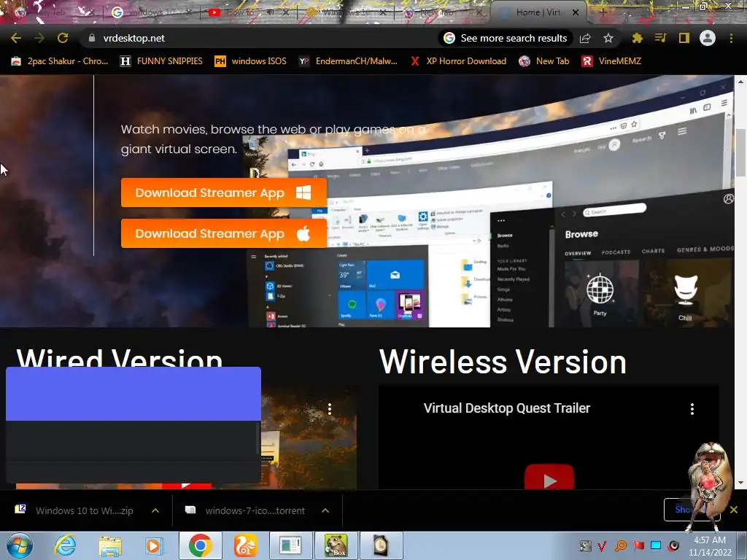
Task: Open Windows Explorer from taskbar
Action: pyautogui.click(x=110, y=545)
